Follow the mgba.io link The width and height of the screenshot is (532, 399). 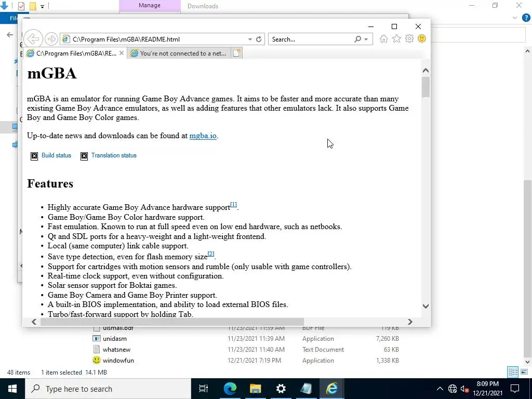point(203,136)
